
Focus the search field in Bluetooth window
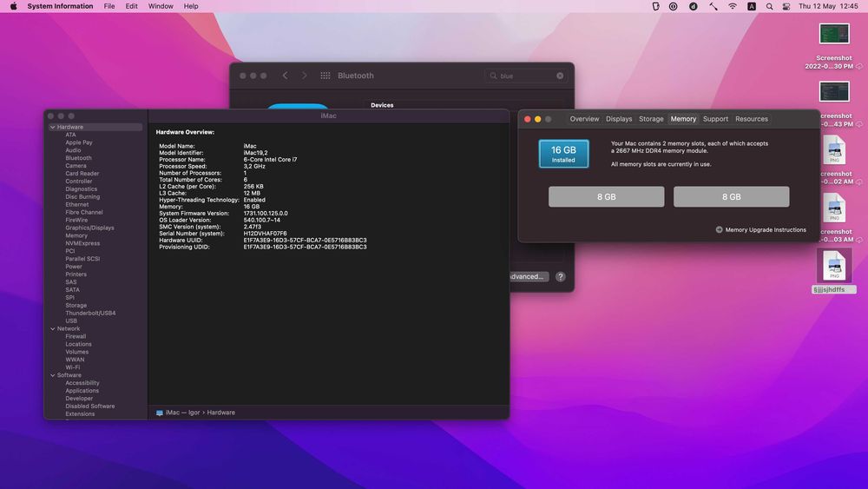(x=525, y=76)
